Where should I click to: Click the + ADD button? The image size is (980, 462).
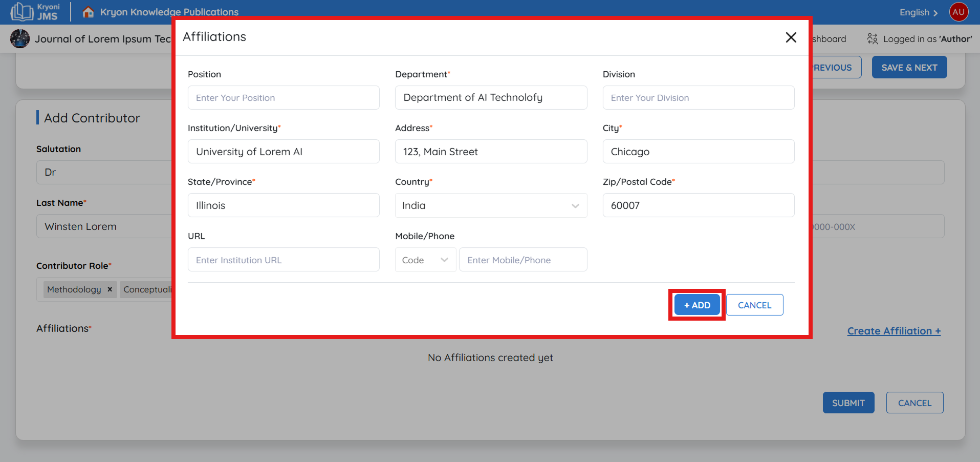pos(697,305)
